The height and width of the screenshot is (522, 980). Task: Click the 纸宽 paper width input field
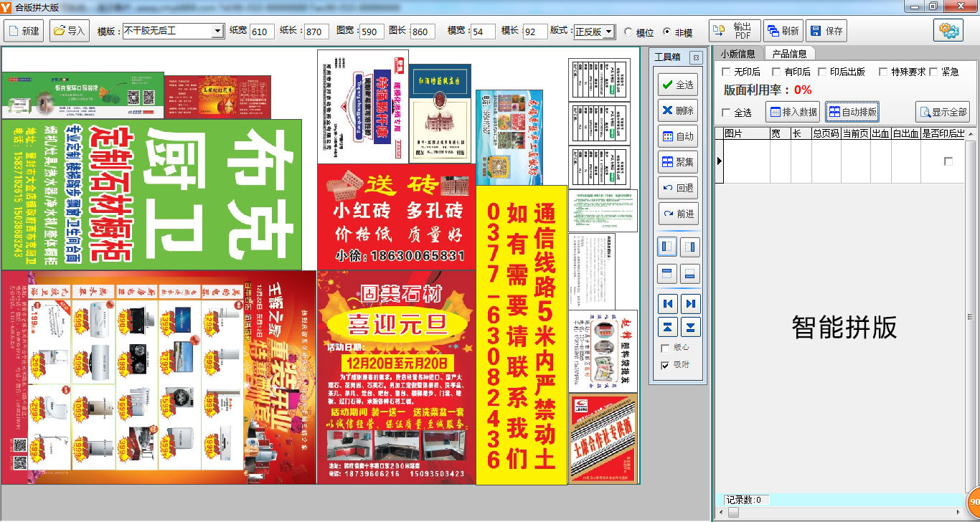point(262,32)
